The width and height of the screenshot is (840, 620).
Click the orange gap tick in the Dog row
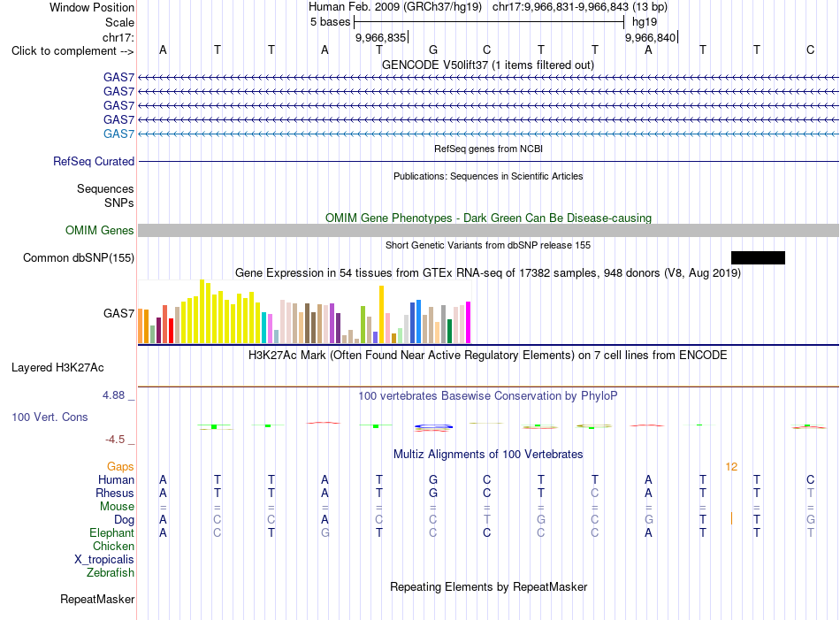tap(731, 518)
